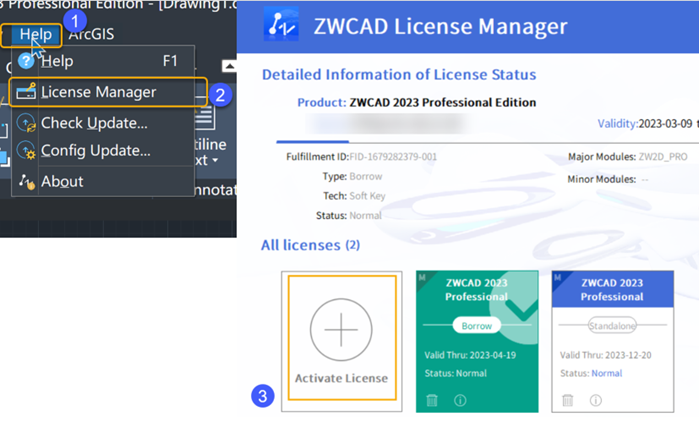This screenshot has width=699, height=422.
Task: Choose Config Update... menu entry
Action: pos(103,151)
